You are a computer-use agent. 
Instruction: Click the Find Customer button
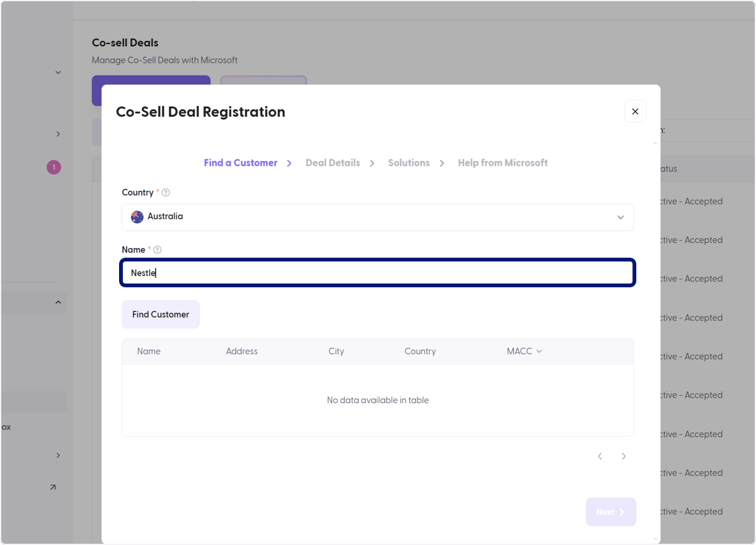tap(161, 314)
